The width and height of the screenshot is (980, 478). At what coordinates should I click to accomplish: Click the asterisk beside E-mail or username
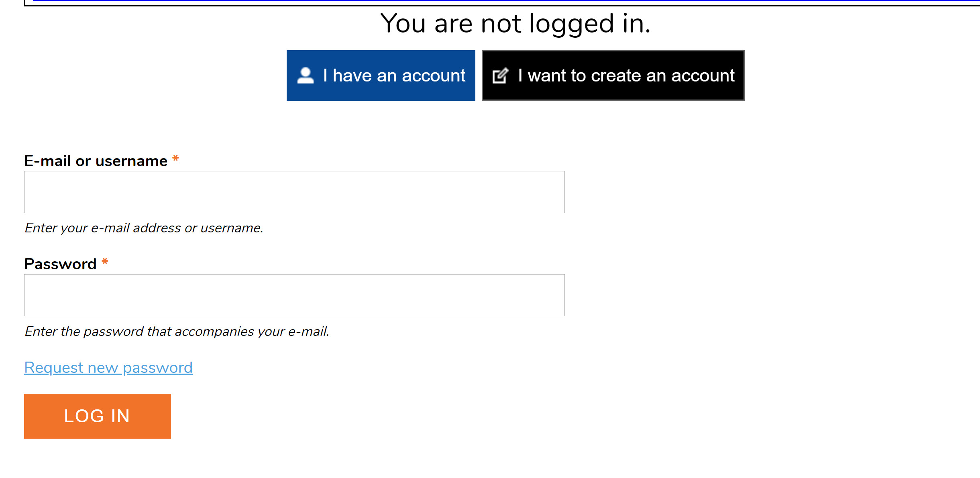(x=175, y=159)
